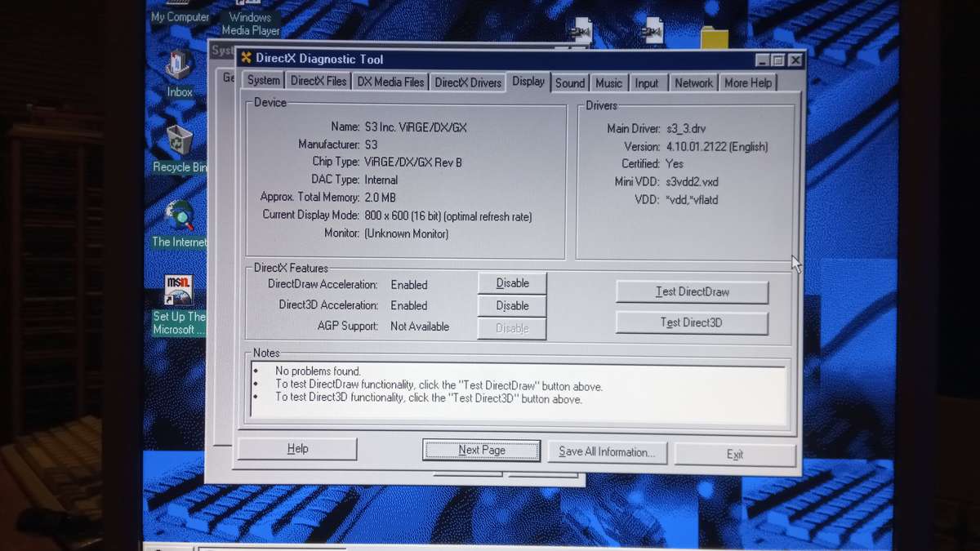The image size is (980, 551).
Task: Select the DirectX Drivers tab
Action: 466,81
